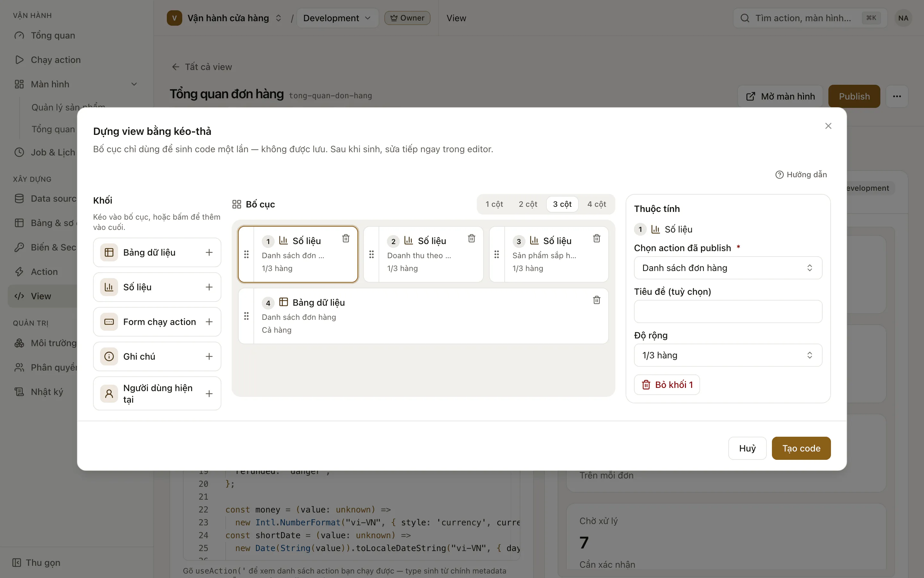The width and height of the screenshot is (924, 578).
Task: Open more options ellipsis next to Publish
Action: click(x=897, y=96)
